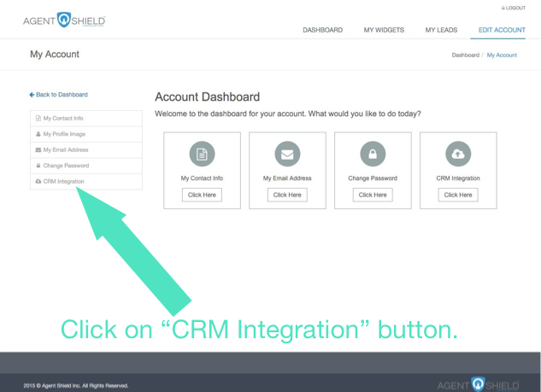Click the LOGOUT link at top right

pos(514,8)
